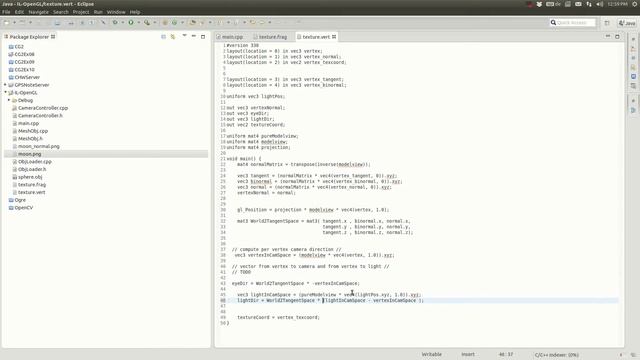
Task: Select texture.frag in Package Explorer tree
Action: point(31,185)
